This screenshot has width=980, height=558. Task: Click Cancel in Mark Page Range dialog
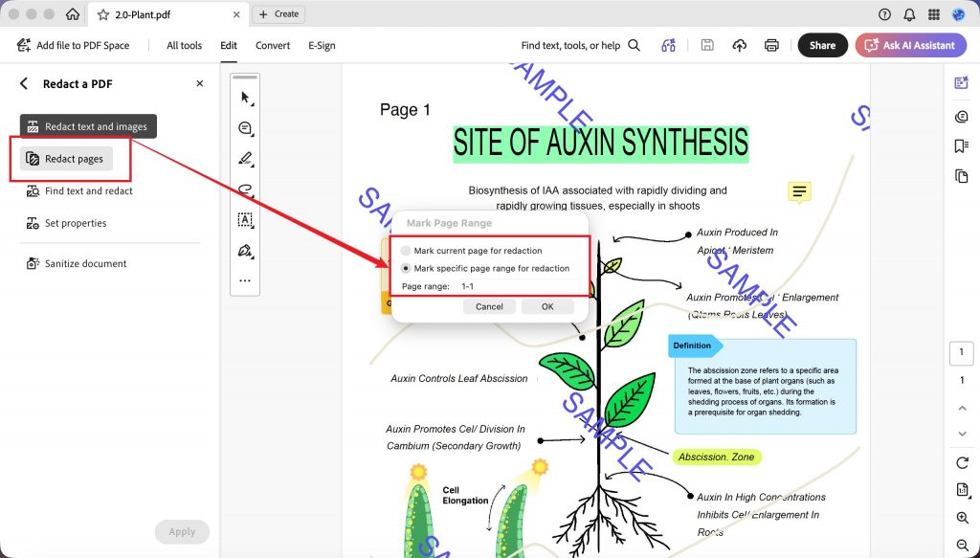pos(489,307)
